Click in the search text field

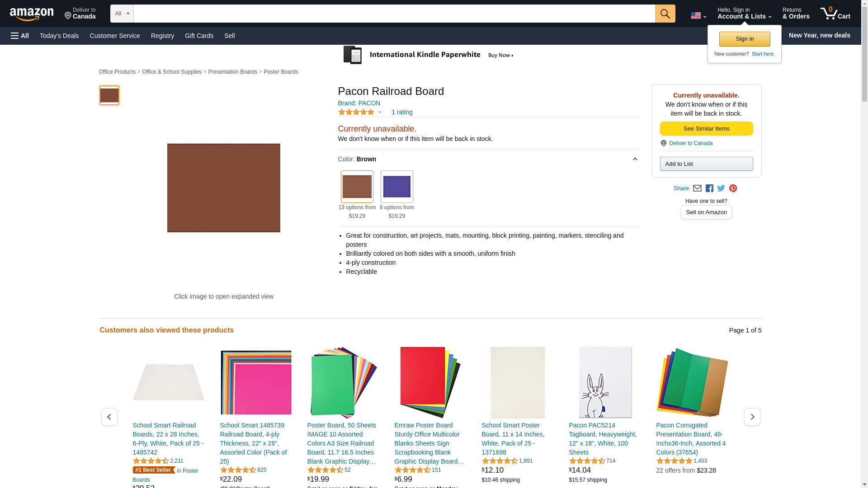[393, 14]
